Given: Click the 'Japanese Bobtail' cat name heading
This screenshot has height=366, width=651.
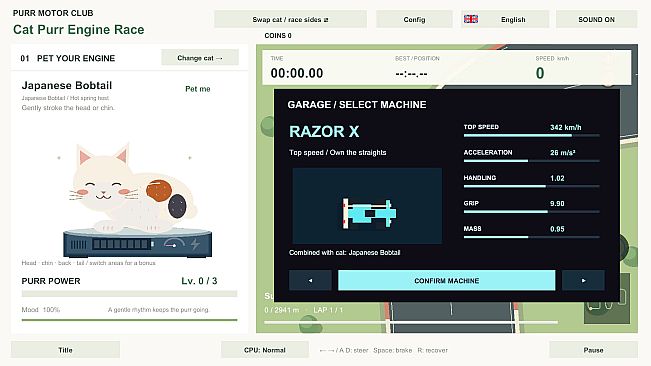Looking at the screenshot, I should click(67, 85).
